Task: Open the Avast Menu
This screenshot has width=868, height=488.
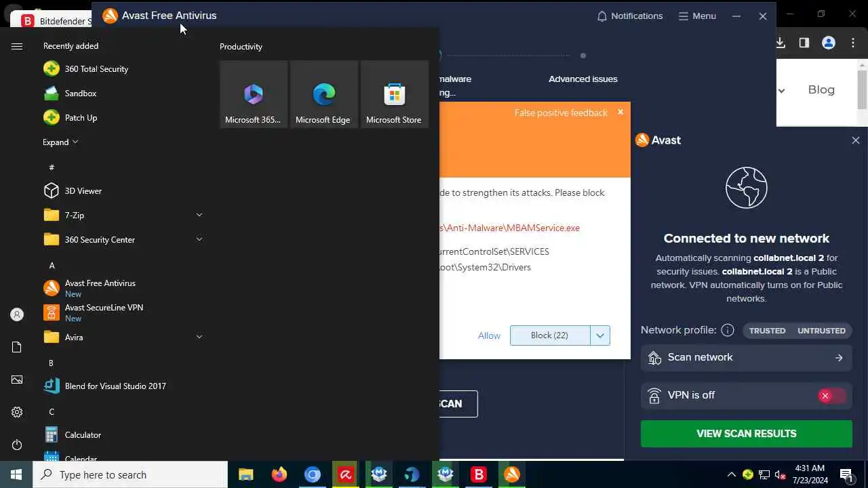Action: [x=697, y=16]
